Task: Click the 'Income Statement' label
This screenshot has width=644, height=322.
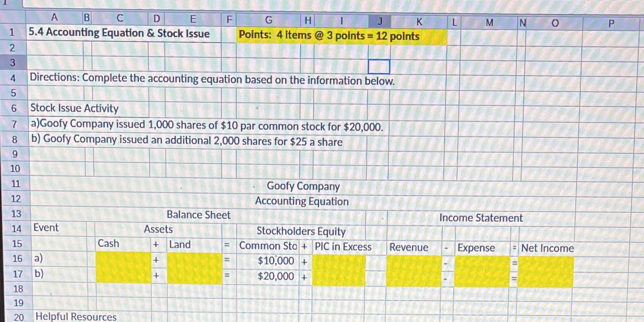Action: (x=481, y=218)
